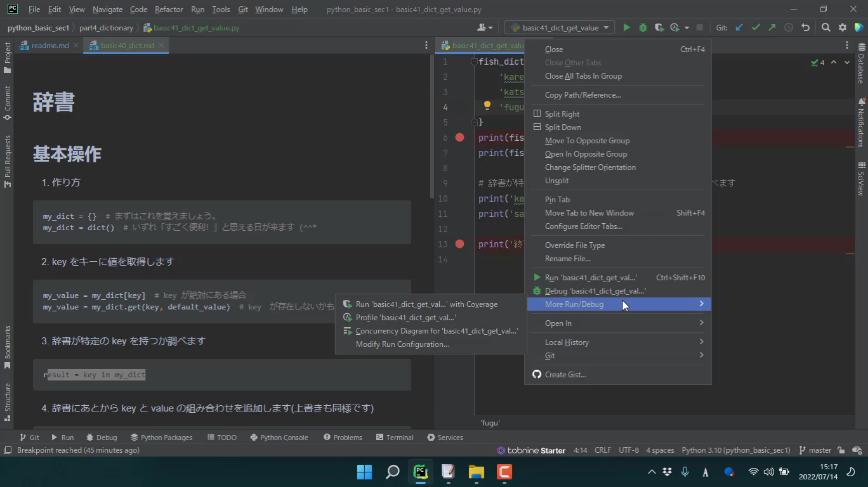The width and height of the screenshot is (868, 487).
Task: Expand the Open In submenu
Action: click(x=558, y=323)
